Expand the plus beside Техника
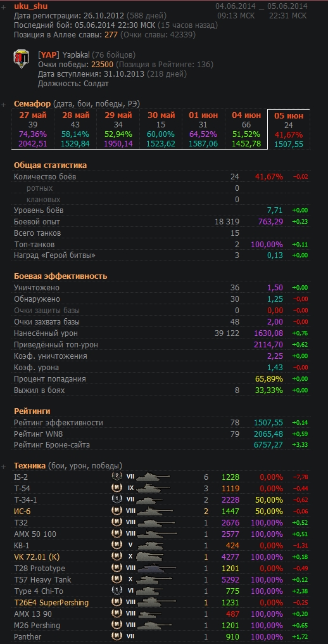The image size is (328, 644). [x=4, y=467]
